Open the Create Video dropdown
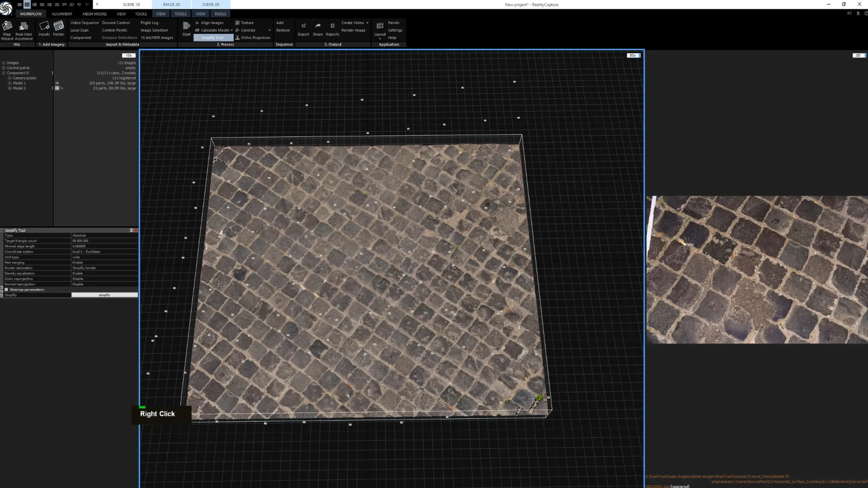Image resolution: width=868 pixels, height=488 pixels. point(367,23)
